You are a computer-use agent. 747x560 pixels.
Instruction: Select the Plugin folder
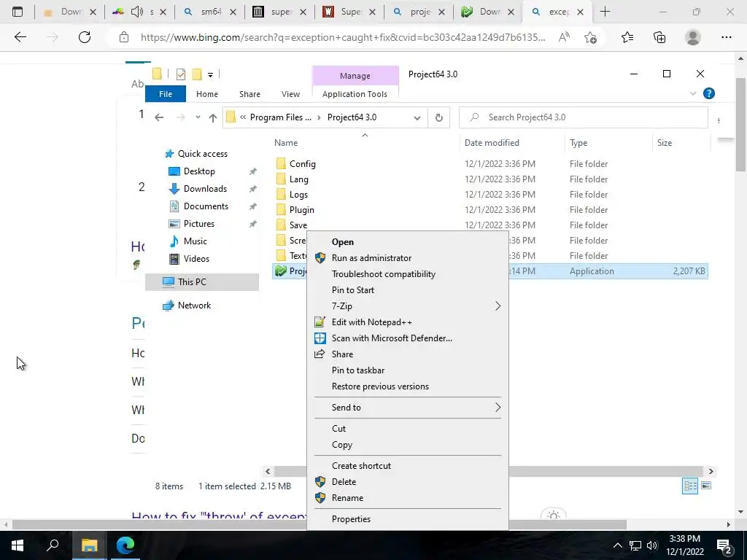point(301,210)
